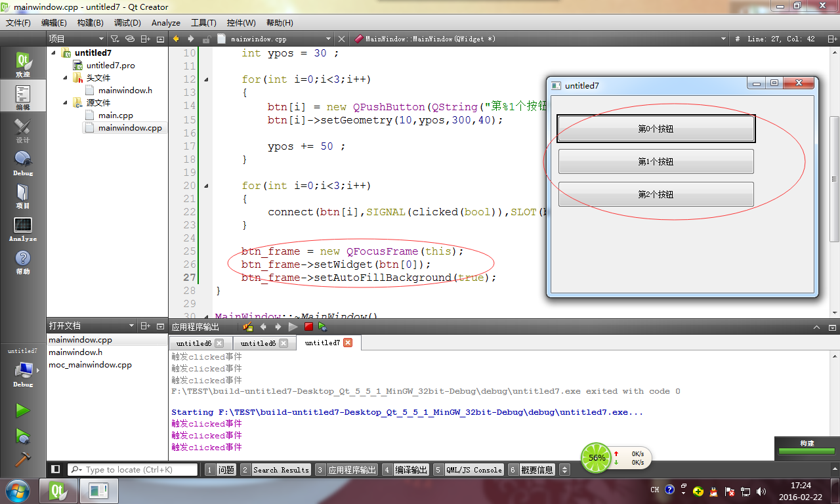This screenshot has width=840, height=504.
Task: Toggle synchronize with editor link icon
Action: [131, 39]
